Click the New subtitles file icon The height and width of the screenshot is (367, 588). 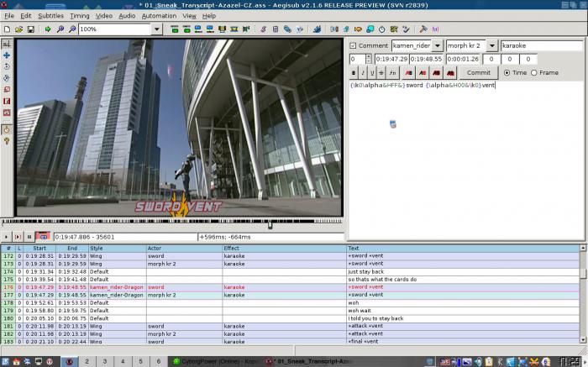(x=7, y=29)
